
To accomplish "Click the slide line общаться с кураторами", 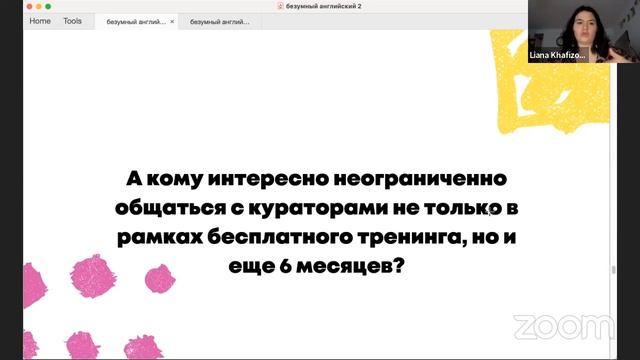I will tap(317, 208).
